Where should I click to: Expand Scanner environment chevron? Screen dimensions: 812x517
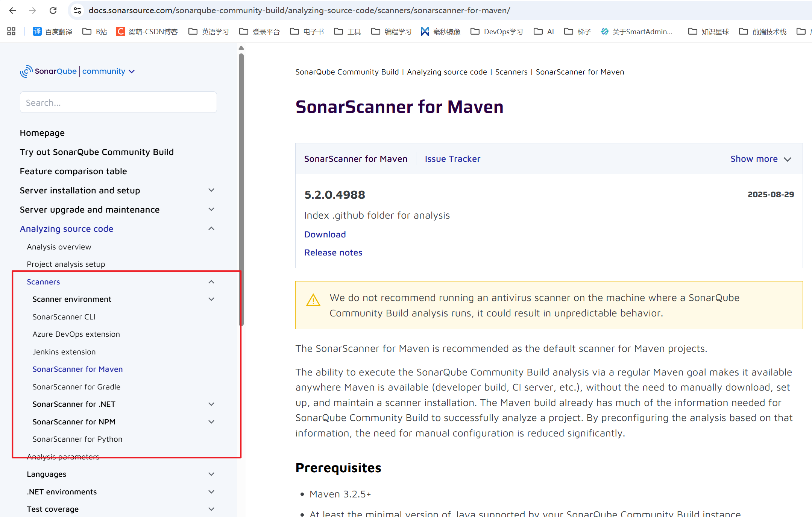pyautogui.click(x=211, y=299)
